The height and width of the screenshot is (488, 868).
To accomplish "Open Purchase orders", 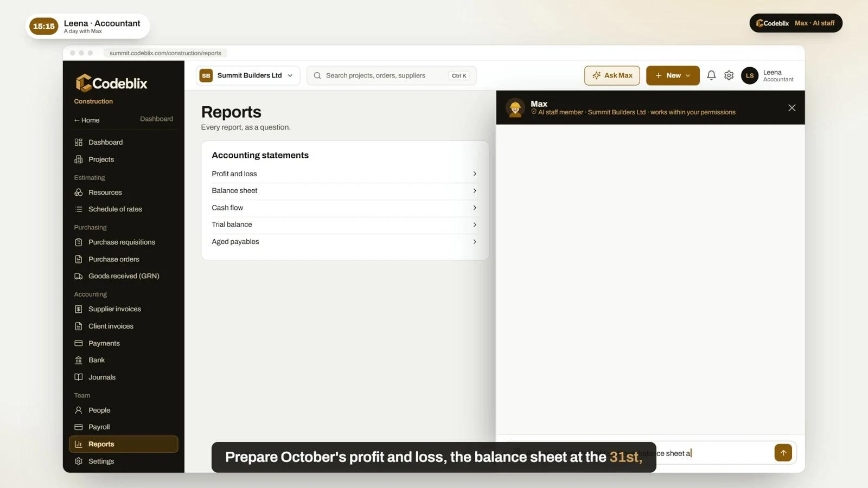I will (123, 259).
